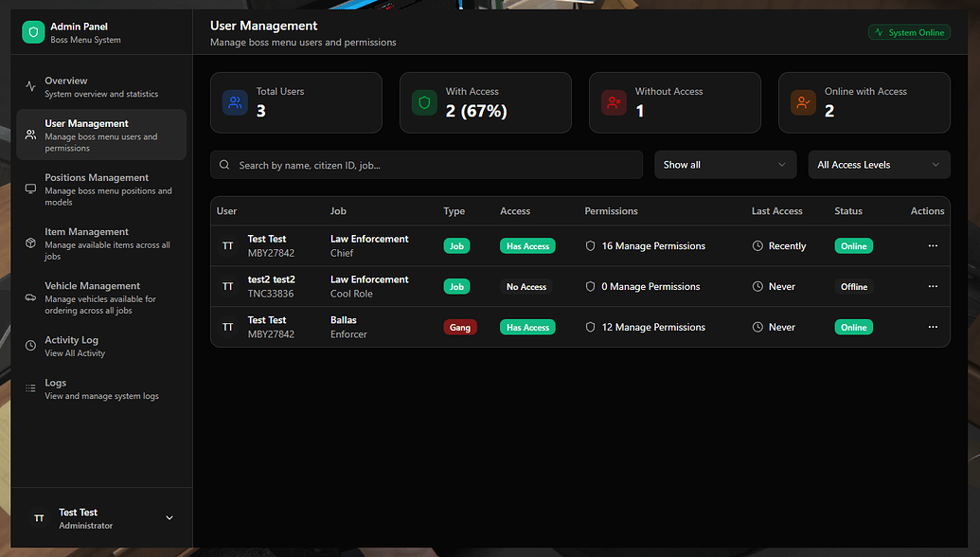Viewport: 980px width, 557px height.
Task: Click the Logs list icon in sidebar
Action: tap(30, 388)
